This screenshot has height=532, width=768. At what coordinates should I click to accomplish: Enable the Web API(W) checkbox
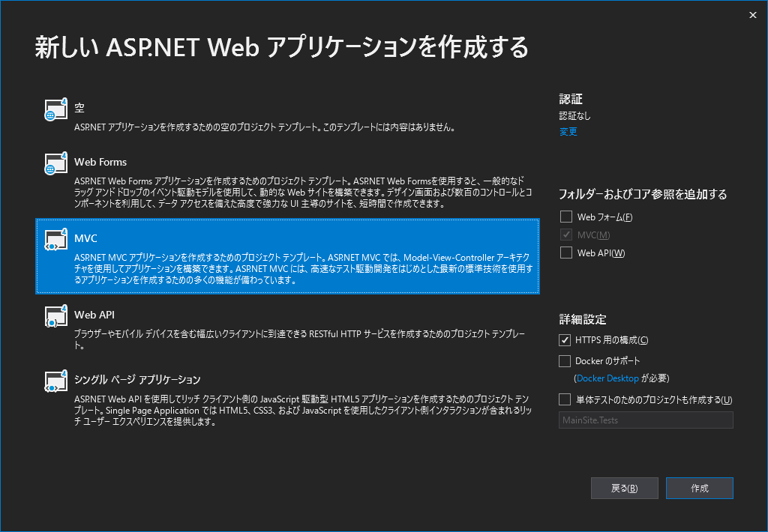click(566, 253)
